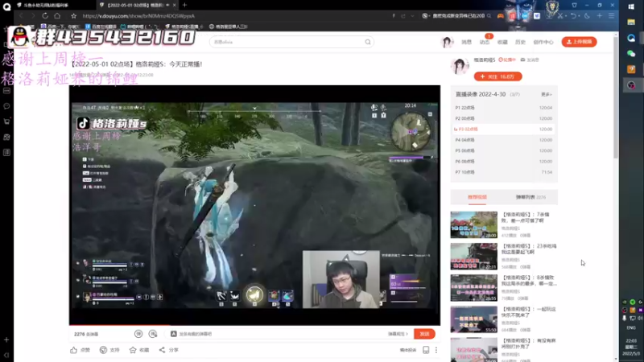
Task: Expand the 更多 more recordings link
Action: (547, 94)
